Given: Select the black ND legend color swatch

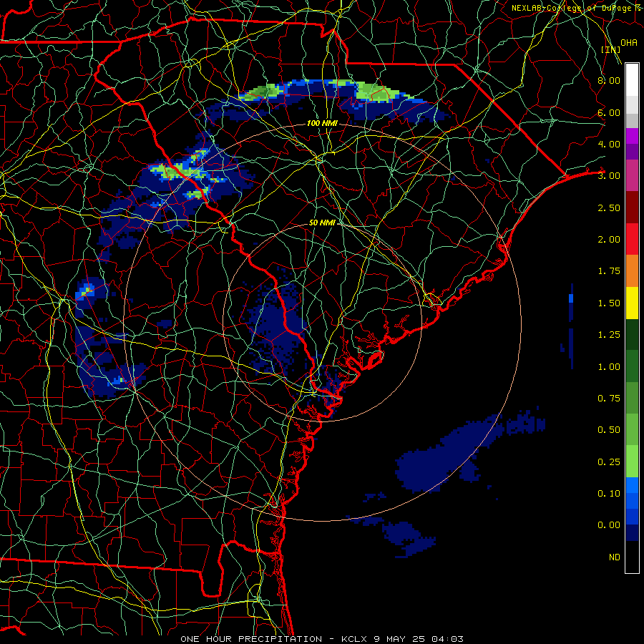Looking at the screenshot, I should point(632,557).
